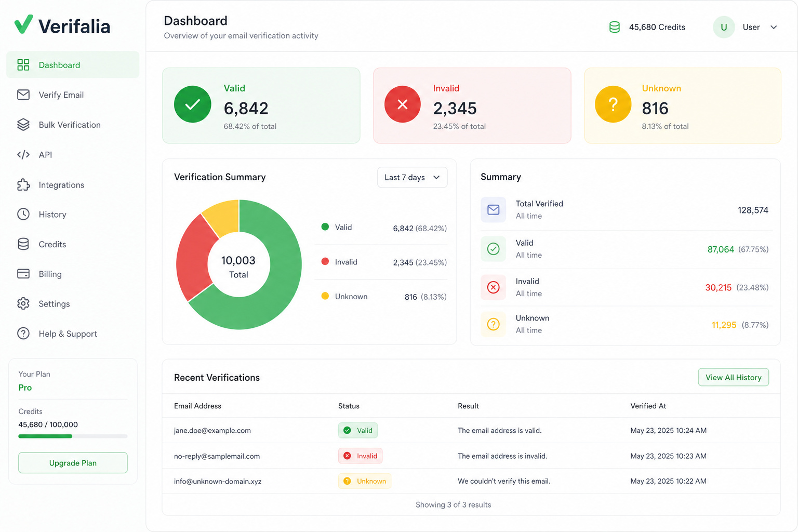Viewport: 798px width, 532px height.
Task: Click the Bulk Verification layers icon
Action: coord(23,125)
